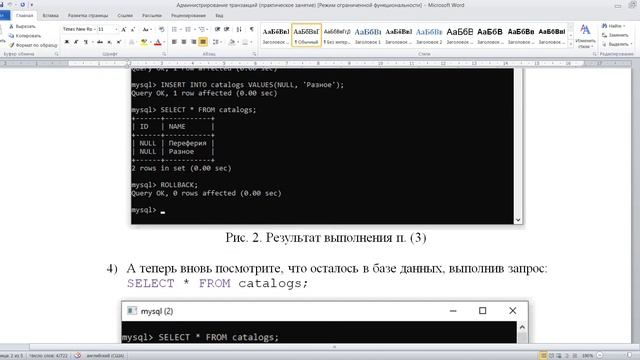This screenshot has height=360, width=640.
Task: Open Выделить selection menu
Action: (x=617, y=44)
